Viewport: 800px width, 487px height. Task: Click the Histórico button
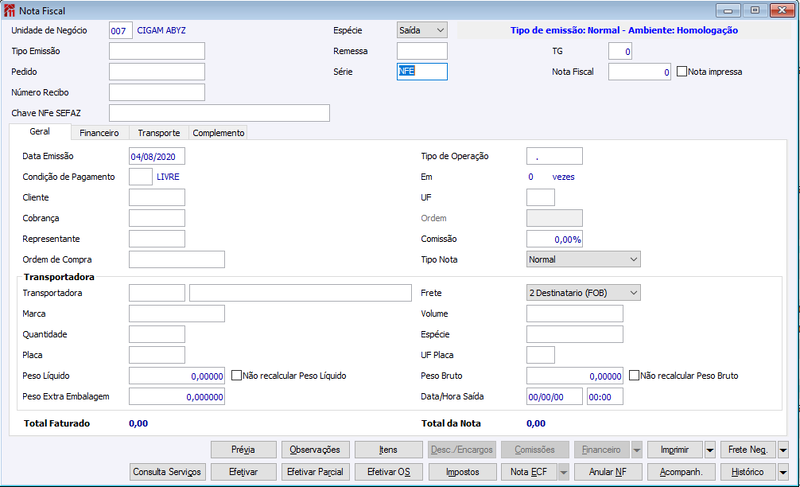748,472
